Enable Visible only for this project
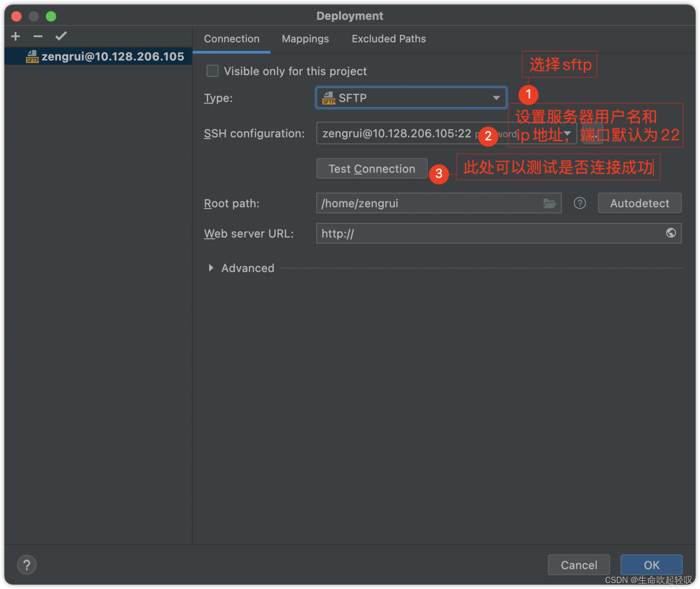The width and height of the screenshot is (700, 589). point(213,71)
